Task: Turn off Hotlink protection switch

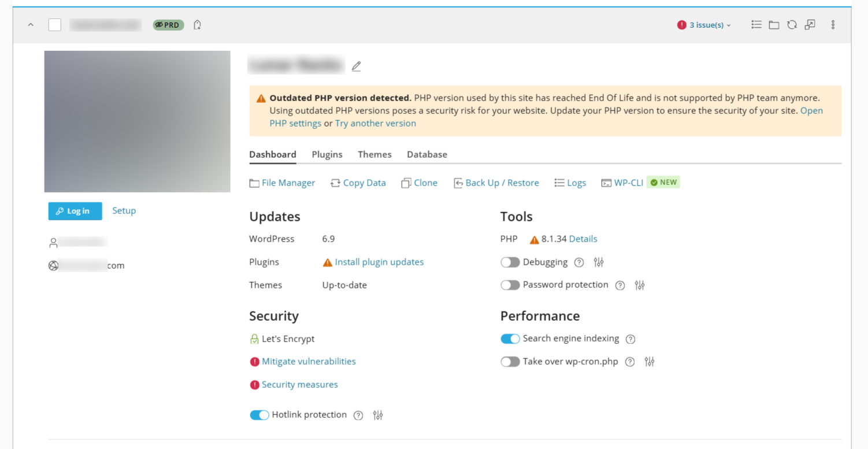Action: pos(259,415)
